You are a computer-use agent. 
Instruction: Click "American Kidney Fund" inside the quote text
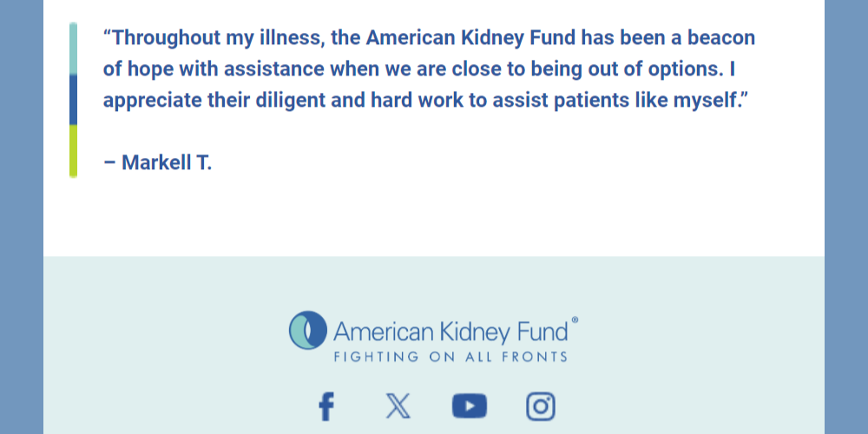[x=470, y=38]
